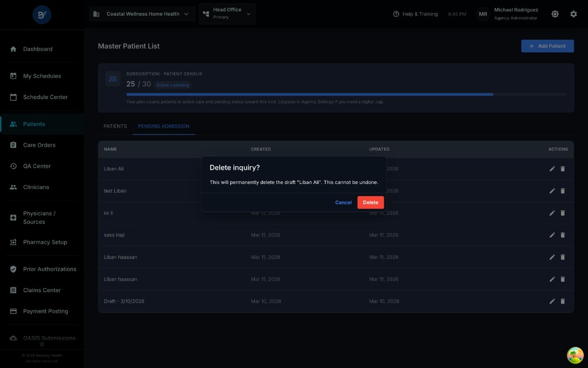Click the Care Orders clipboard icon

13,145
